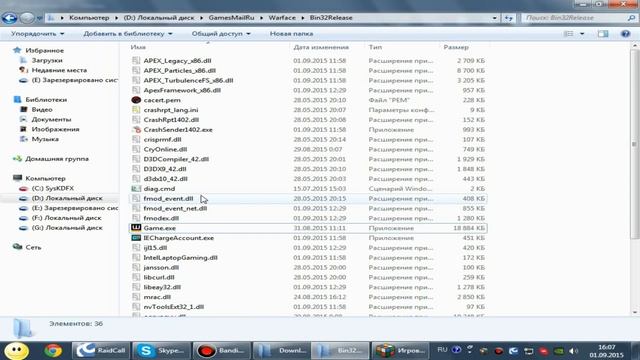
Task: Select the IEChargeAccount.exe file icon
Action: point(136,238)
